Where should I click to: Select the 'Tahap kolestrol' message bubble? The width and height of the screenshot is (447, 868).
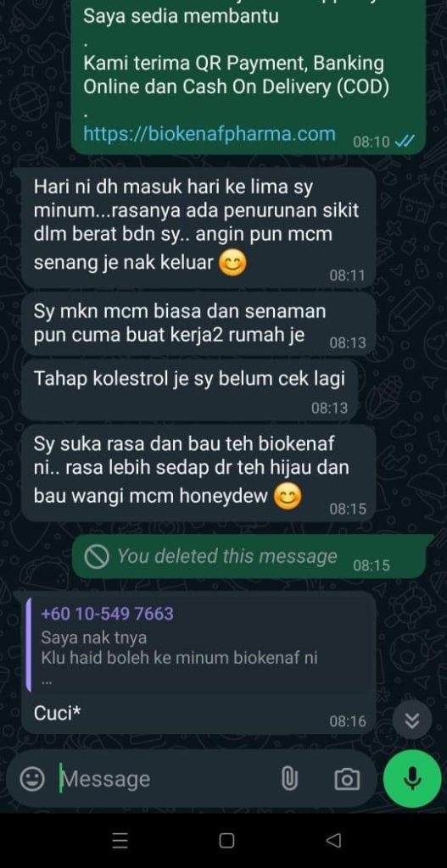pyautogui.click(x=190, y=392)
